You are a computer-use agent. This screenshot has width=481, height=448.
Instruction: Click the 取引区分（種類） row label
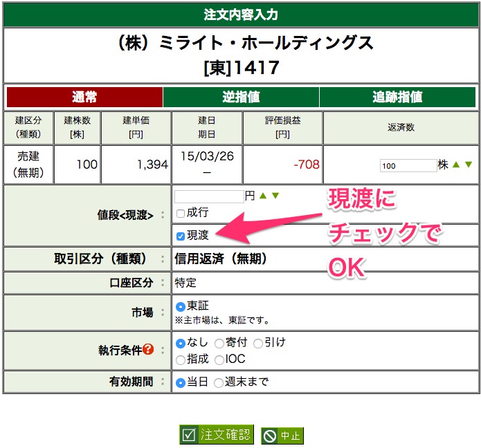(x=100, y=259)
